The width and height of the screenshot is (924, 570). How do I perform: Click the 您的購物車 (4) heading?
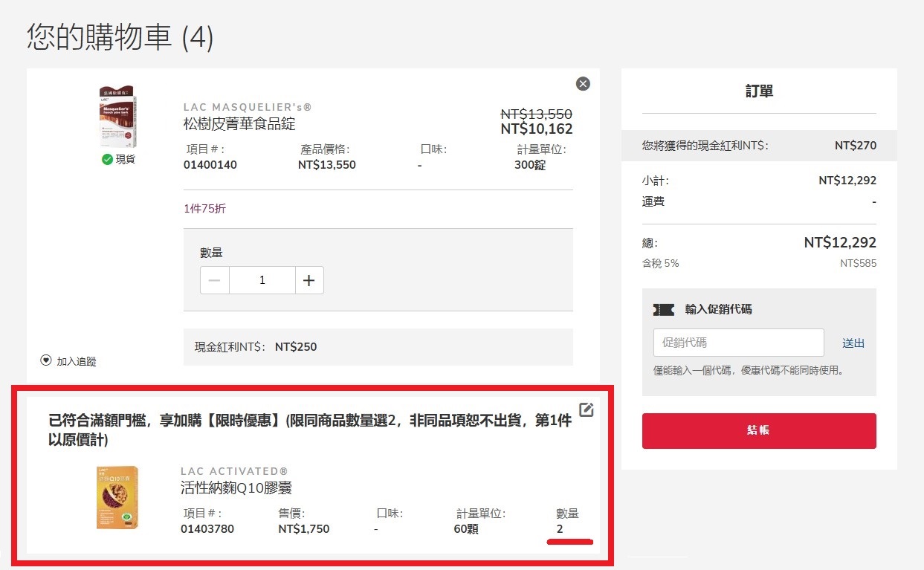tap(120, 37)
